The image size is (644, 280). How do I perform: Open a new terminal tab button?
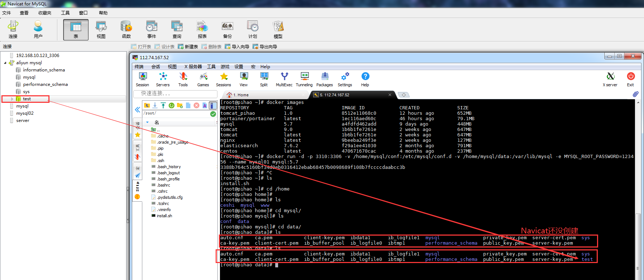(404, 95)
